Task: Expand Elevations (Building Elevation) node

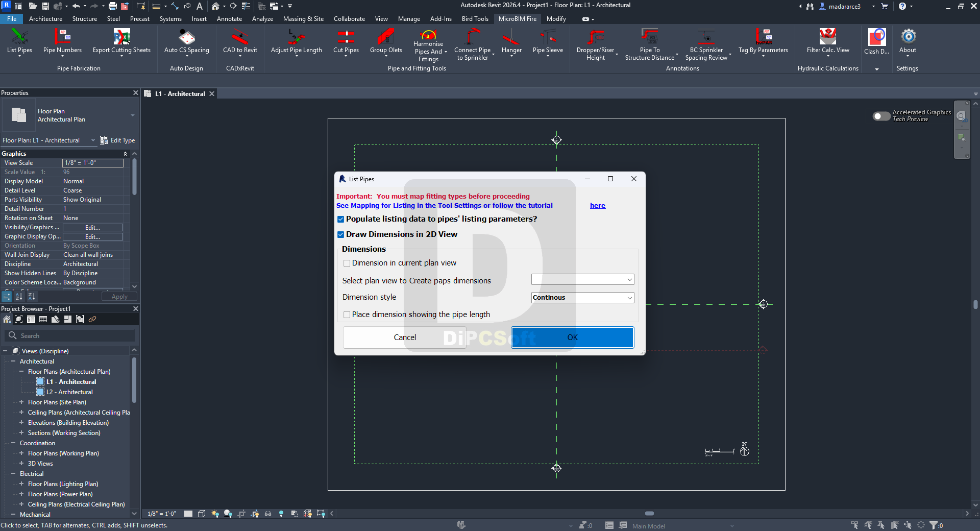Action: click(21, 423)
